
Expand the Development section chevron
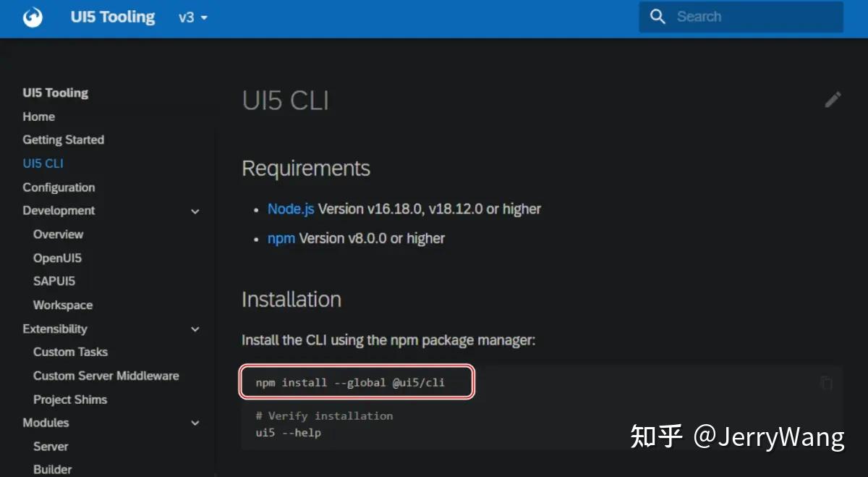point(195,211)
